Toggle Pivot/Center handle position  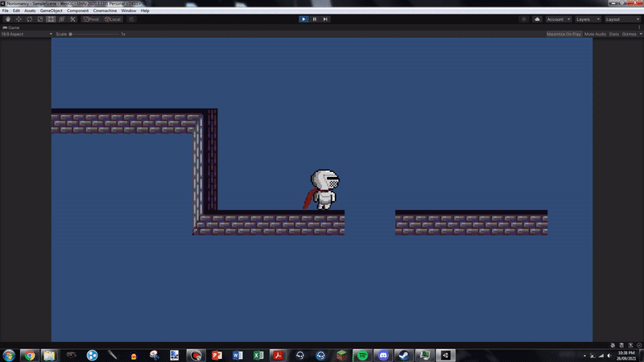(91, 19)
